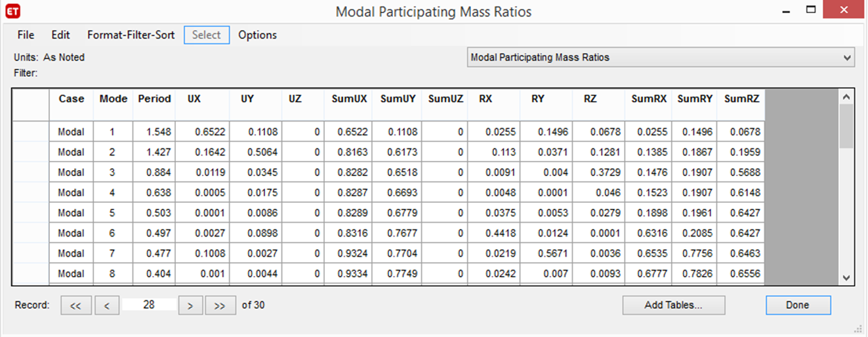This screenshot has height=337, width=868.
Task: Select row header for Mode 1
Action: [31, 132]
